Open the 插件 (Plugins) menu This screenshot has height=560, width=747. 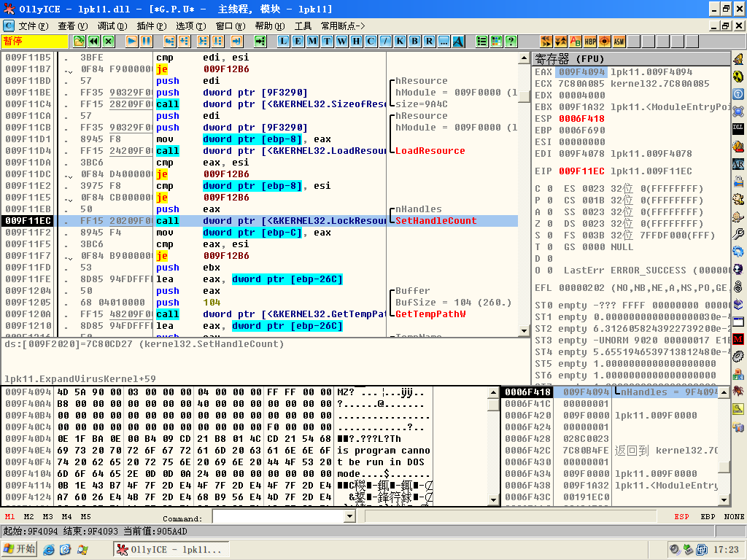point(151,26)
